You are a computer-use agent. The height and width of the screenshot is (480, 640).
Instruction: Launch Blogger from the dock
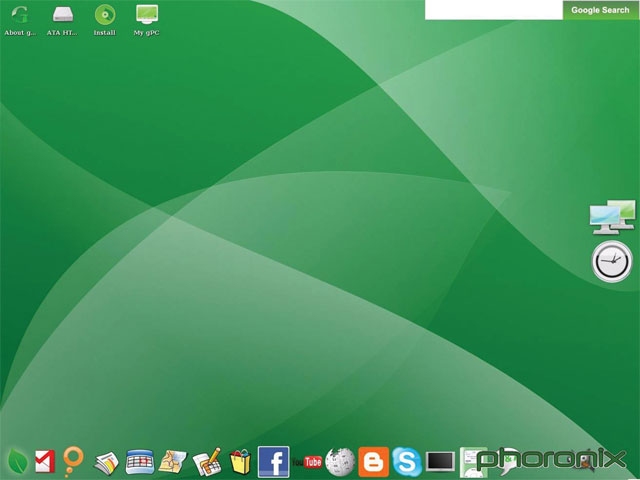pos(373,462)
